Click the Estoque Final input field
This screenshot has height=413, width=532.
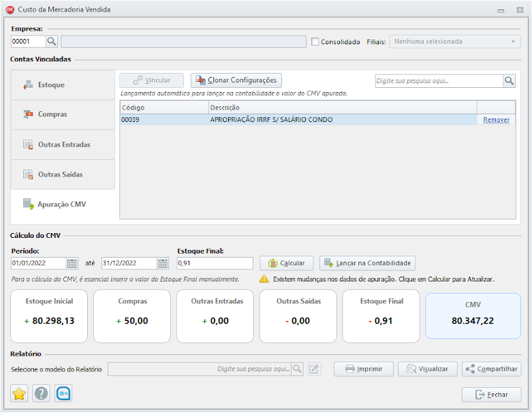(x=215, y=263)
